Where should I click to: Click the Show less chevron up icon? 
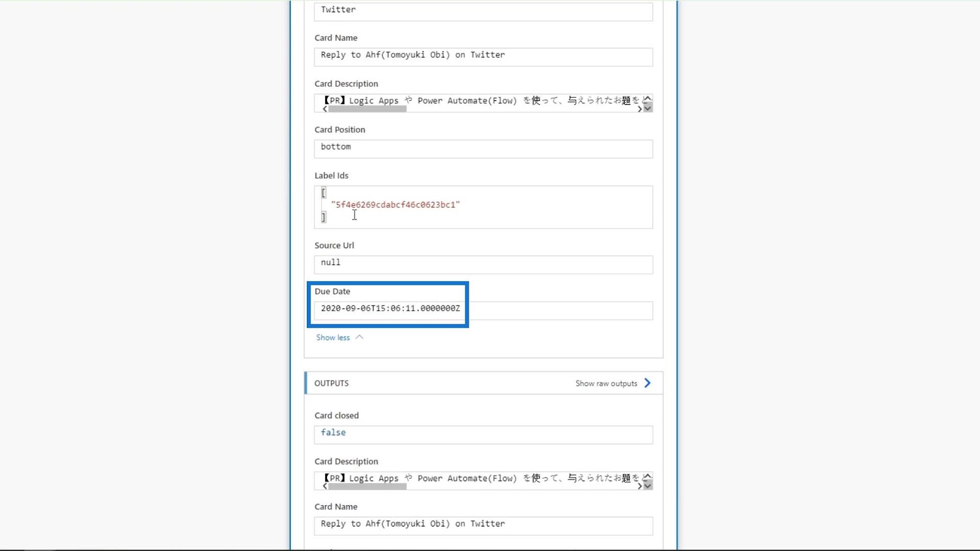360,337
